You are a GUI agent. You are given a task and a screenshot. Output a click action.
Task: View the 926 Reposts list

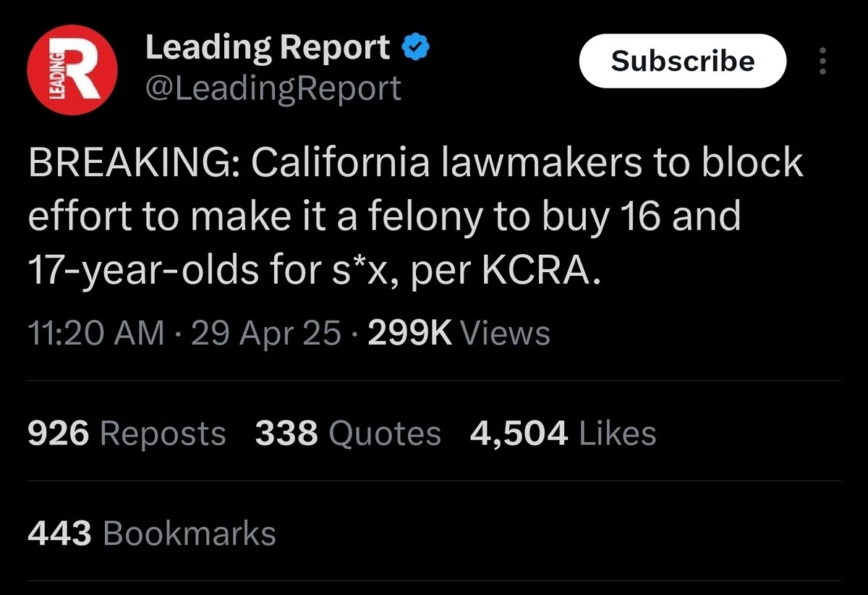coord(127,434)
